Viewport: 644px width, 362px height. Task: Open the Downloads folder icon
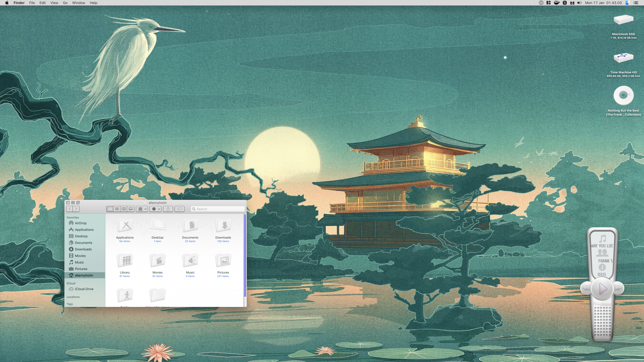[223, 226]
